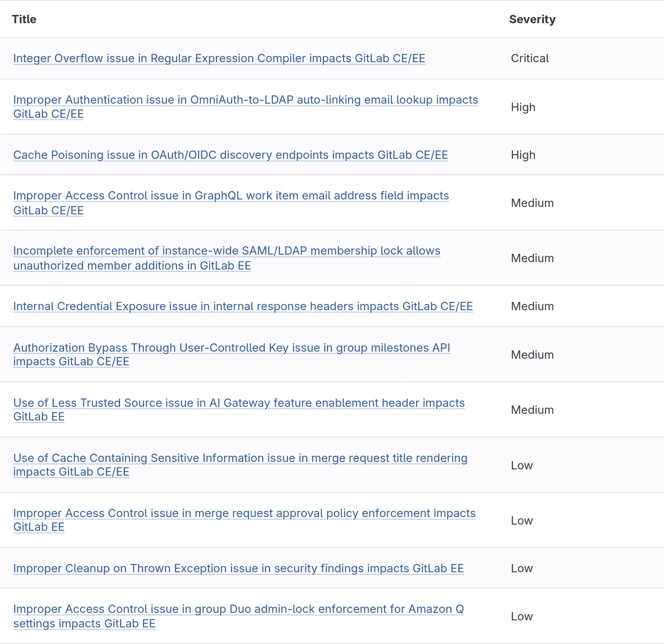Open Improper Cleanup on Thrown Exception link
664x644 pixels.
pyautogui.click(x=239, y=569)
